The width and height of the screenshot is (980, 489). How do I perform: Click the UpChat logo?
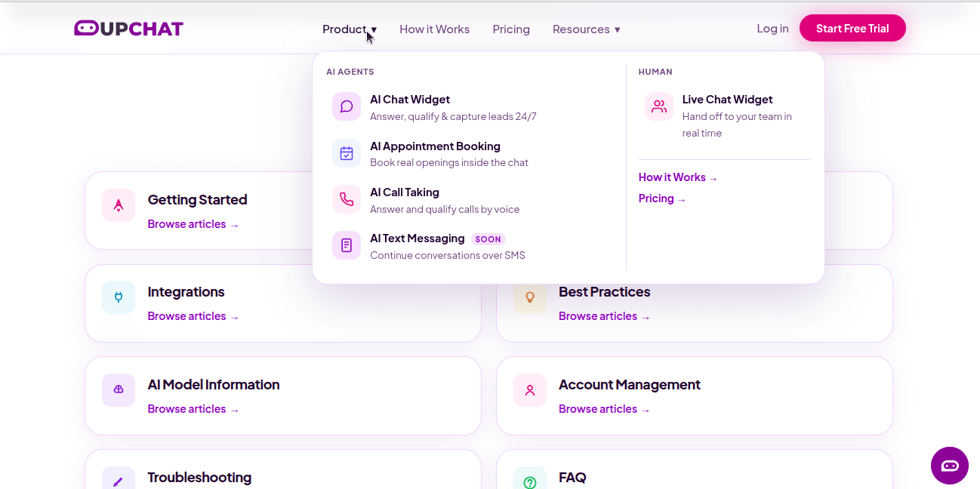[x=128, y=29]
